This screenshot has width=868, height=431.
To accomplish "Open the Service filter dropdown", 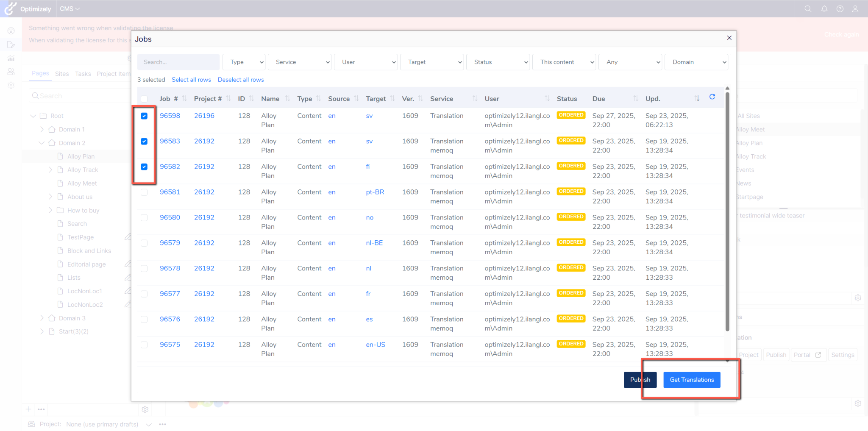I will [300, 62].
